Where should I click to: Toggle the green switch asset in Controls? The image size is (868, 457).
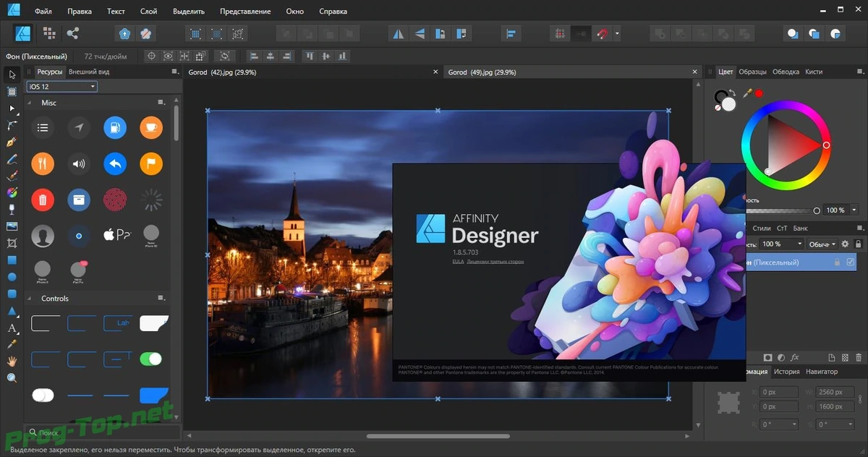pyautogui.click(x=150, y=359)
